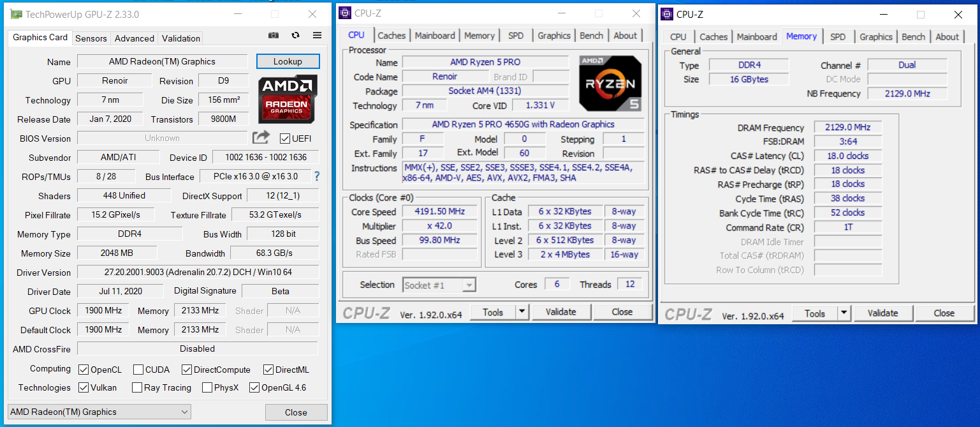Screen dimensions: 980x427
Task: Toggle the DirectML checkbox
Action: tap(268, 370)
